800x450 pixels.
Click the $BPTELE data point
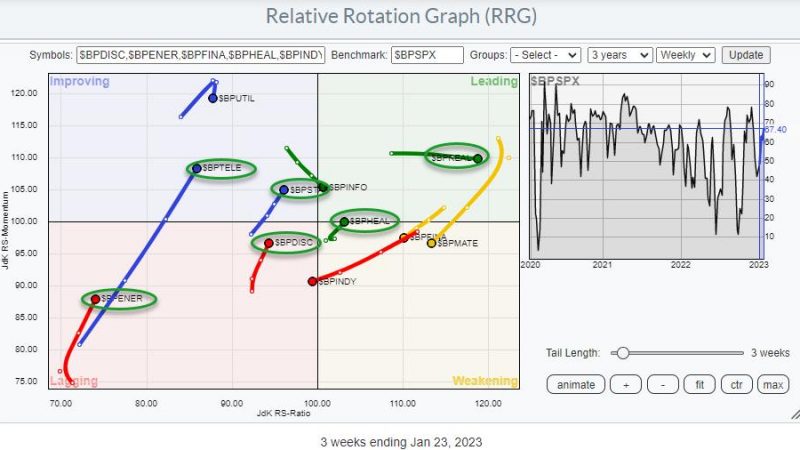196,169
